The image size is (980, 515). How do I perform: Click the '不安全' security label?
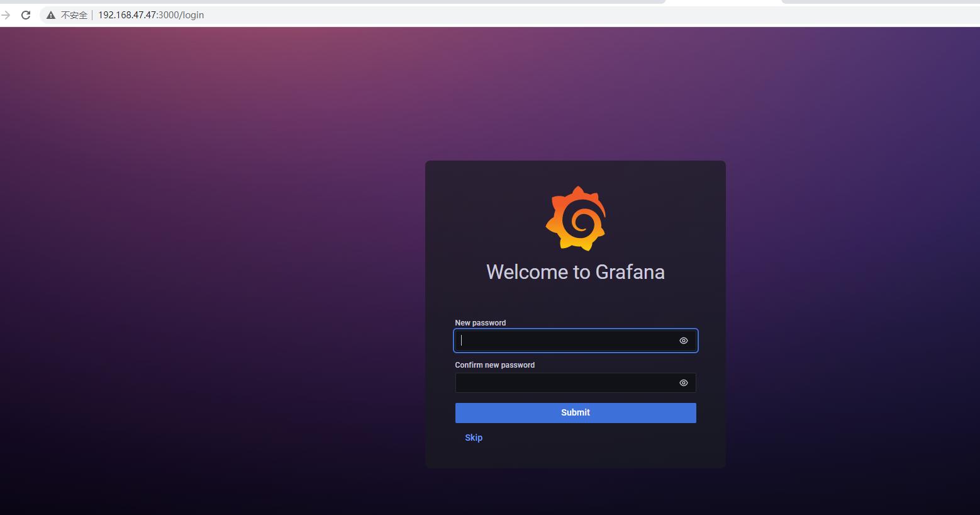coord(74,15)
